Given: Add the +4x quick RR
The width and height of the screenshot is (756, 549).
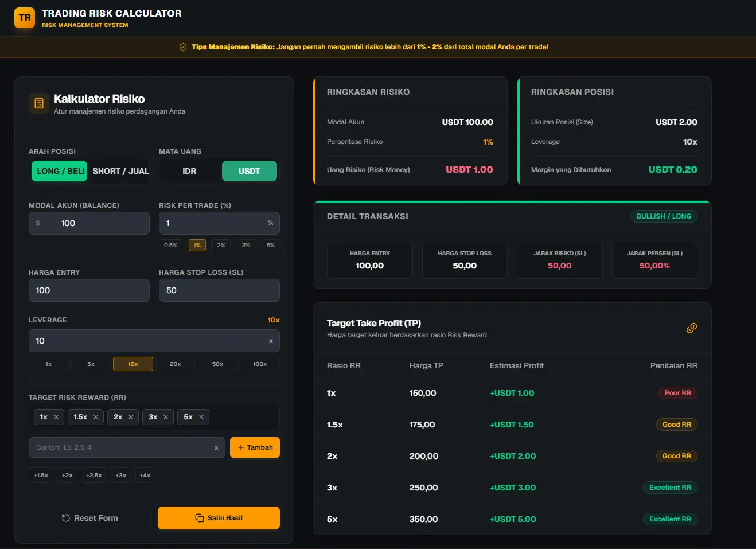Looking at the screenshot, I should click(x=145, y=475).
